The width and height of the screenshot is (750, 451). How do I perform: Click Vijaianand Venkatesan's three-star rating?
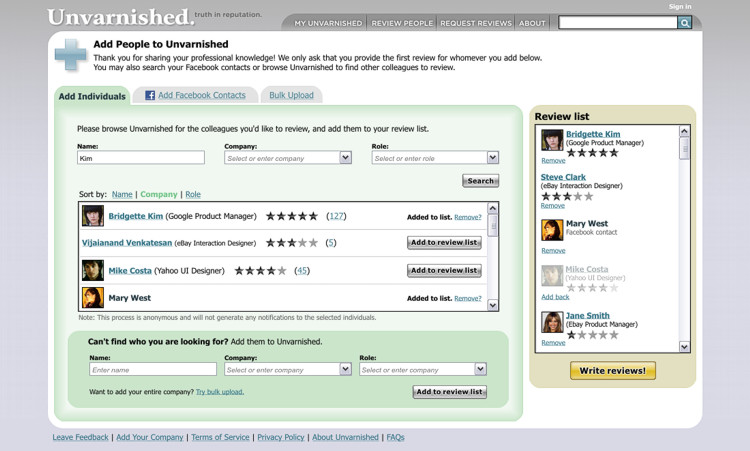click(292, 243)
